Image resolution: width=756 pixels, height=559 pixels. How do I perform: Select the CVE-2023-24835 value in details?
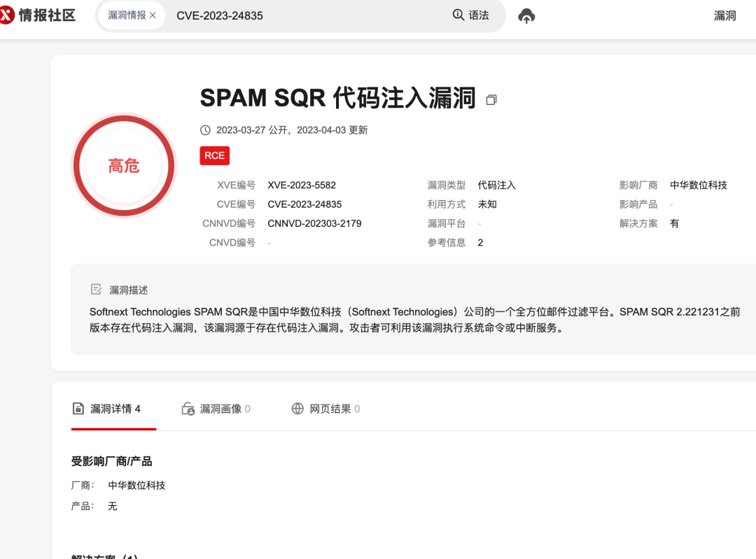[304, 204]
